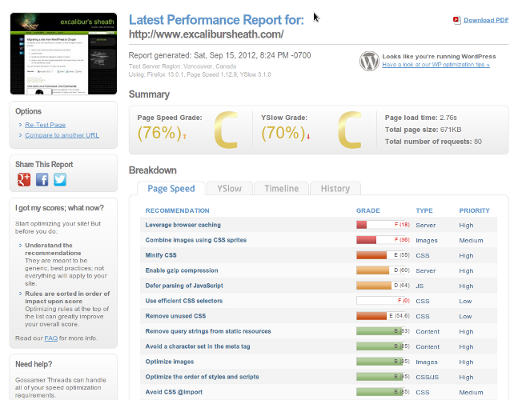The image size is (518, 400).
Task: Click the Page Speed Grade 76% score
Action: [x=159, y=133]
